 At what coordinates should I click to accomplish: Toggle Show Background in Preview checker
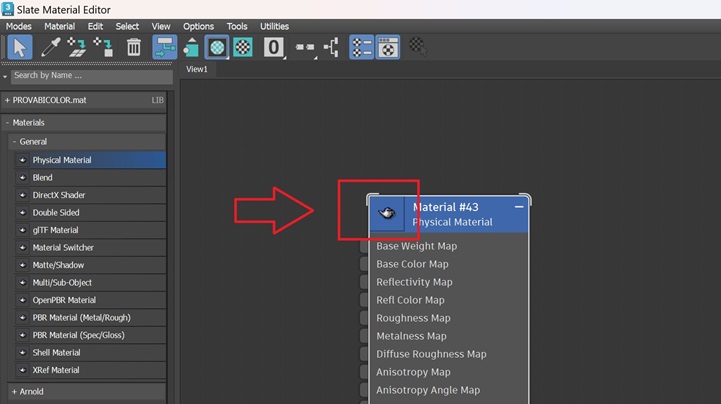click(243, 47)
